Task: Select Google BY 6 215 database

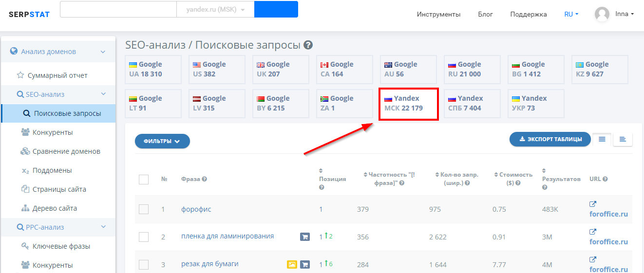Action: point(281,104)
